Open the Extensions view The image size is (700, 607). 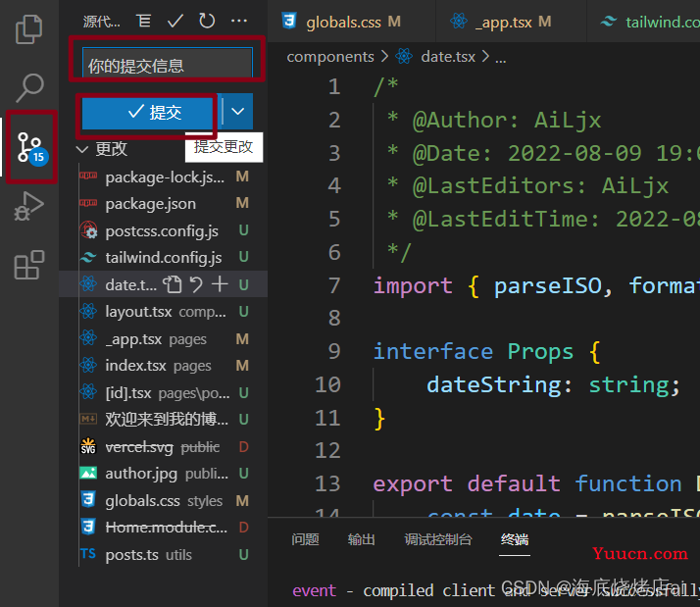point(29,265)
